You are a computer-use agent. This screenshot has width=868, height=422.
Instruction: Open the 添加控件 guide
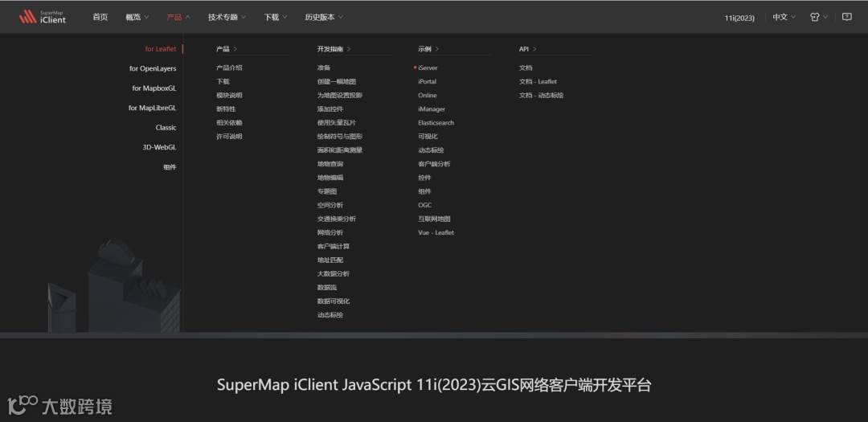coord(330,109)
